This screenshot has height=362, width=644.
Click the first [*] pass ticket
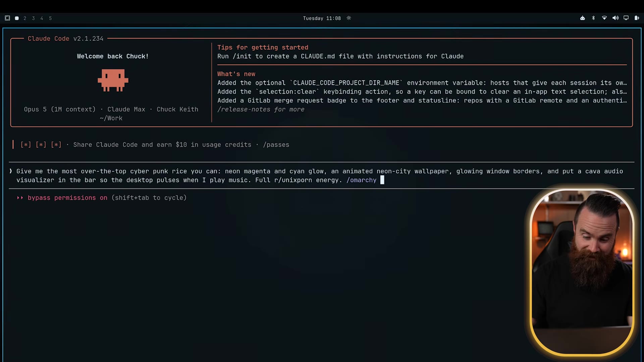coord(26,145)
